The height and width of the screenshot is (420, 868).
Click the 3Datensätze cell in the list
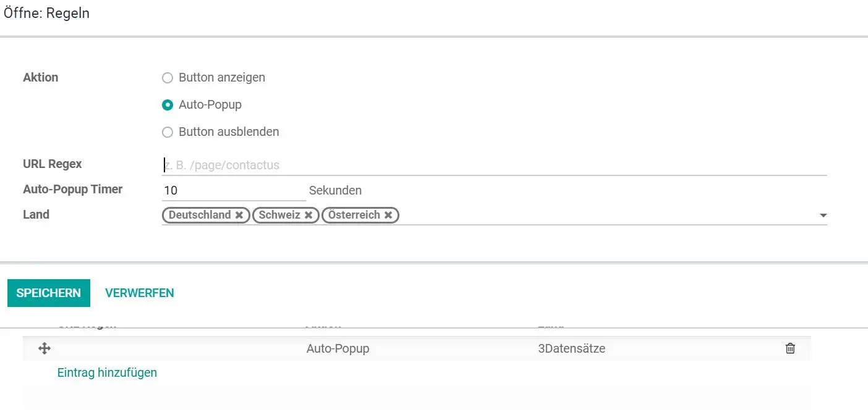coord(572,348)
